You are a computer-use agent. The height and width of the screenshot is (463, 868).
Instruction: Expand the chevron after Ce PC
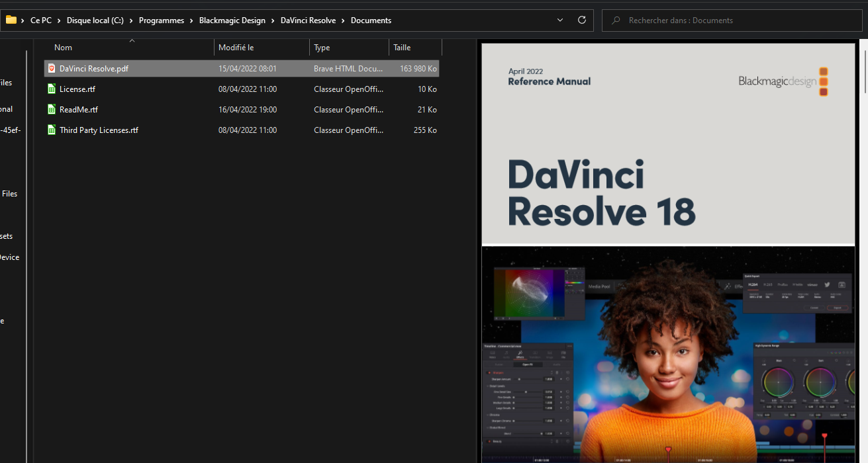59,21
